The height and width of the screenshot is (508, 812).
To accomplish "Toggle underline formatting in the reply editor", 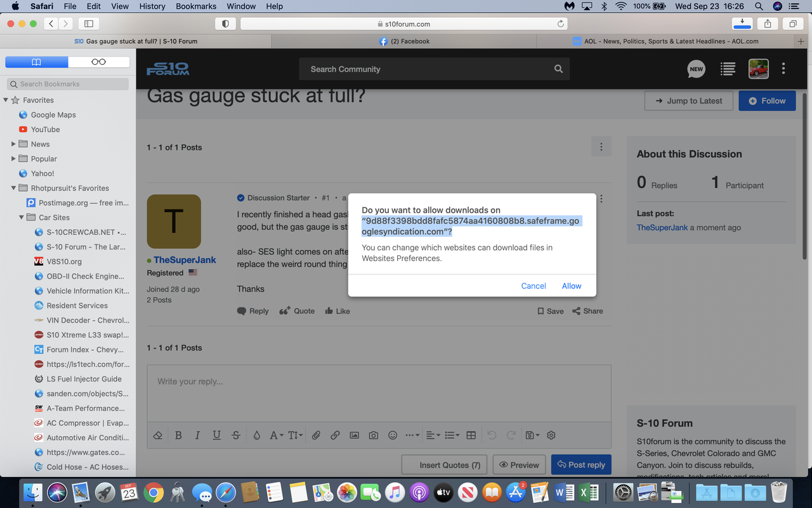I will pos(216,435).
